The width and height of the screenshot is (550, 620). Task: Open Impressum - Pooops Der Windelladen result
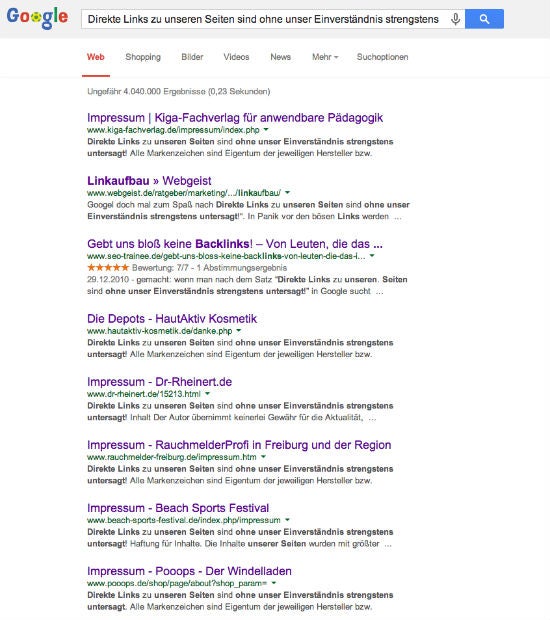click(189, 571)
